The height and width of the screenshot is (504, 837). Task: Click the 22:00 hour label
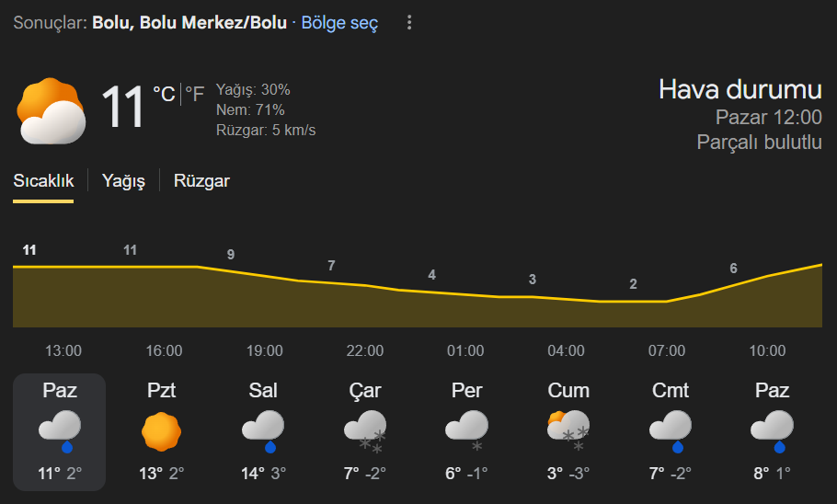[365, 350]
